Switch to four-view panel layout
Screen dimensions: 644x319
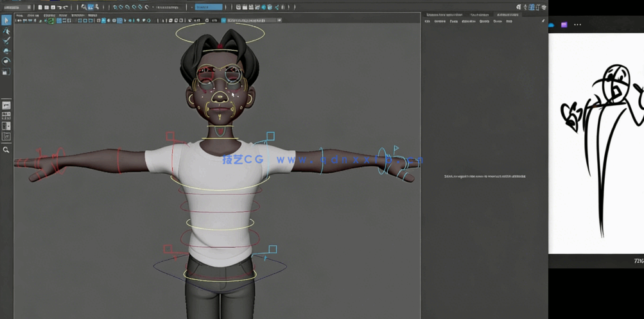tap(6, 116)
